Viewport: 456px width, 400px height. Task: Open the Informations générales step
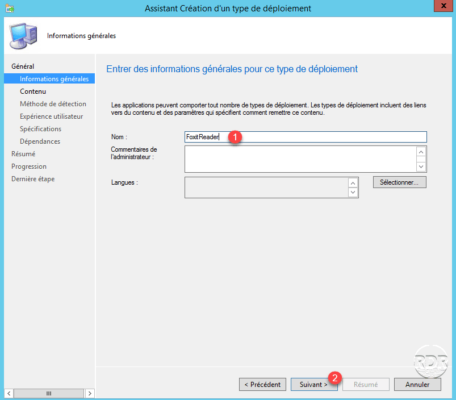pos(49,79)
